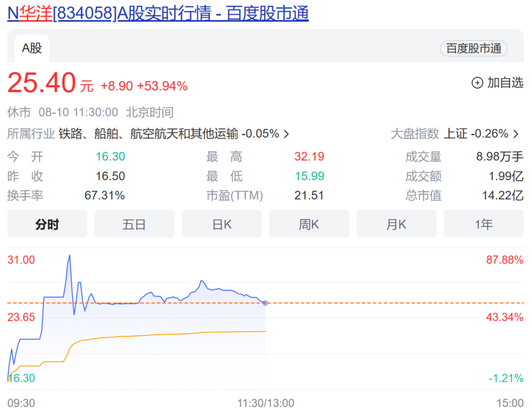
Task: Open the N华洋[834058] title link
Action: click(x=158, y=14)
